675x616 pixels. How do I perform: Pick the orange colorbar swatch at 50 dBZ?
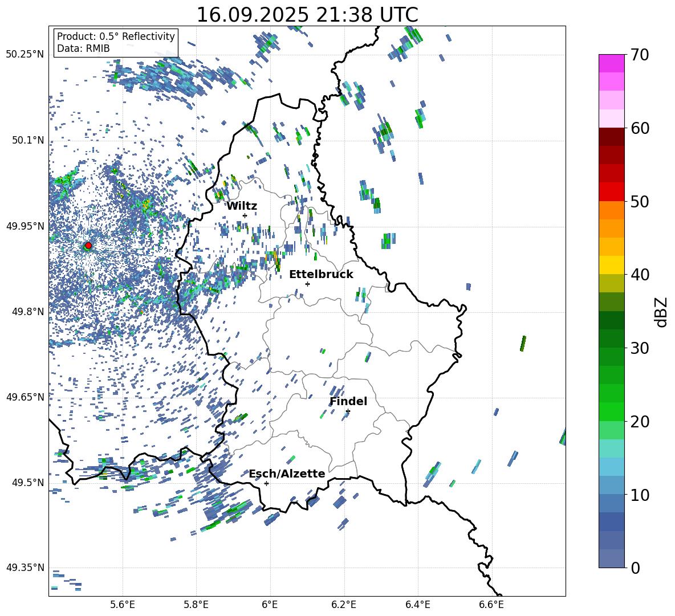coord(611,210)
